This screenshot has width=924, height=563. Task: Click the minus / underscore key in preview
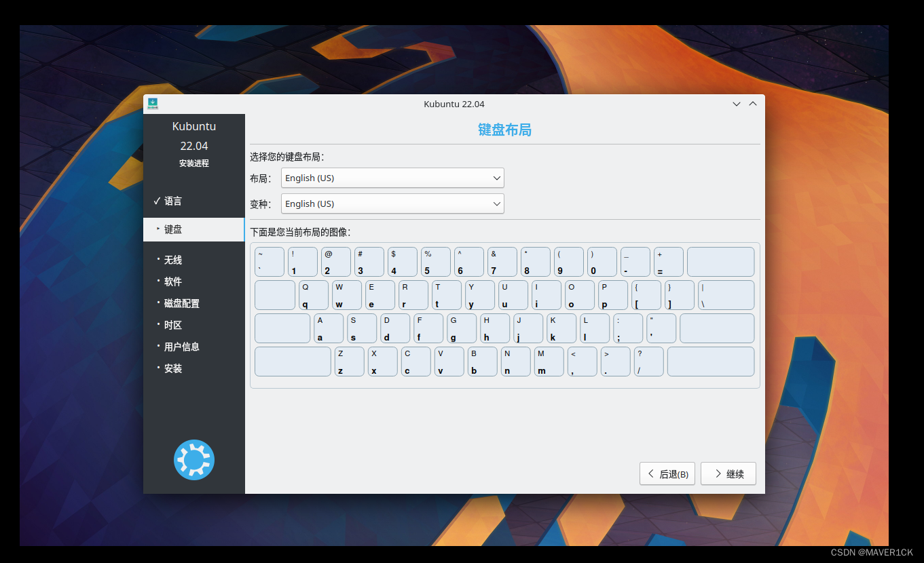[635, 262]
